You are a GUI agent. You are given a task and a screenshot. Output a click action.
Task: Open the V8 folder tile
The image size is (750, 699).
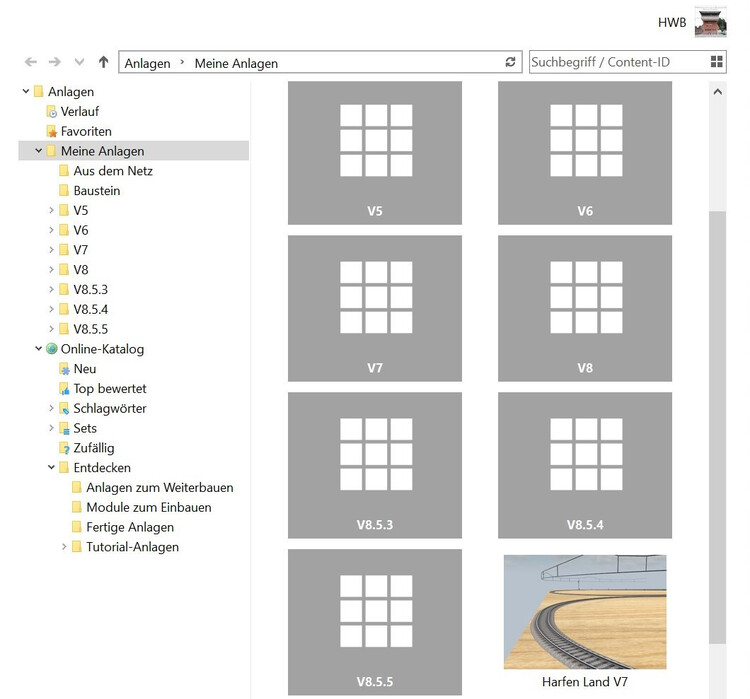tap(585, 308)
